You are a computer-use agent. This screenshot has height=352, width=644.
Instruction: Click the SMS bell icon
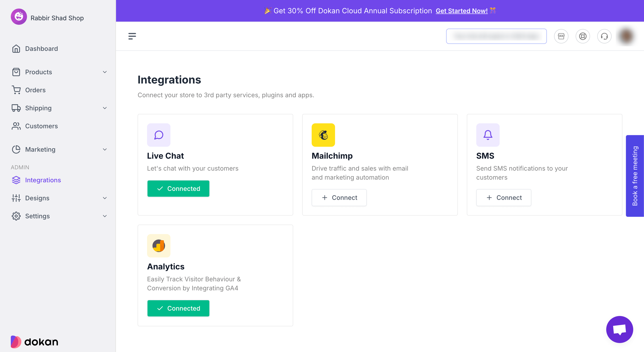488,135
